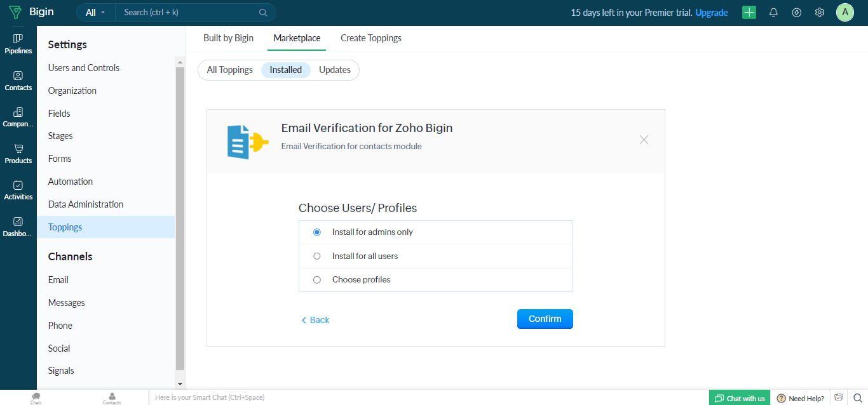Focus the top search field
Image resolution: width=868 pixels, height=405 pixels.
191,13
